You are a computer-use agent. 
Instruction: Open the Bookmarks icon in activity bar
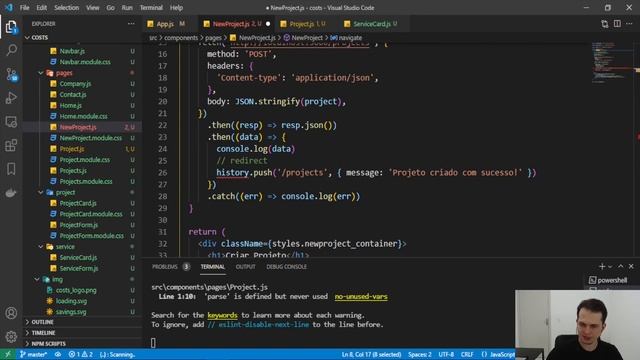[11, 169]
